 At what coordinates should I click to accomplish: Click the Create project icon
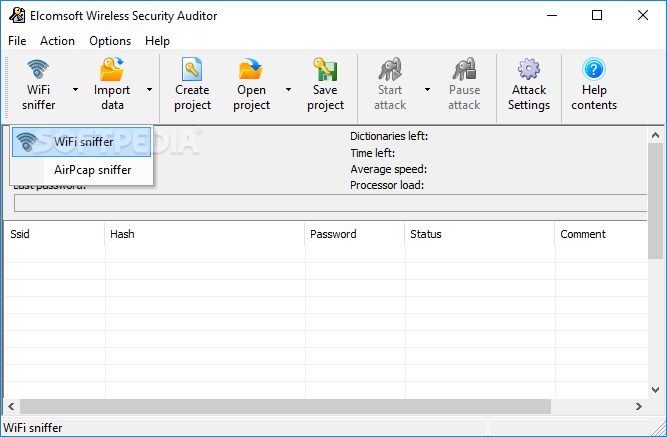click(x=192, y=69)
